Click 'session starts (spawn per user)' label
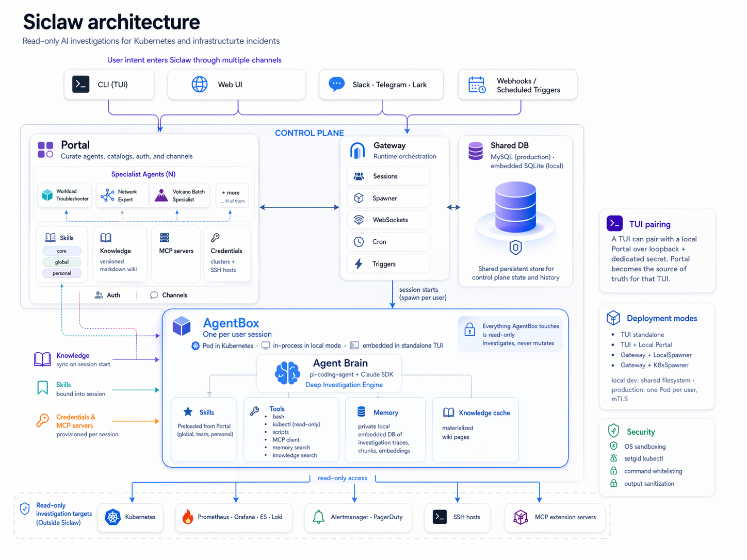The image size is (747, 560). tap(423, 293)
